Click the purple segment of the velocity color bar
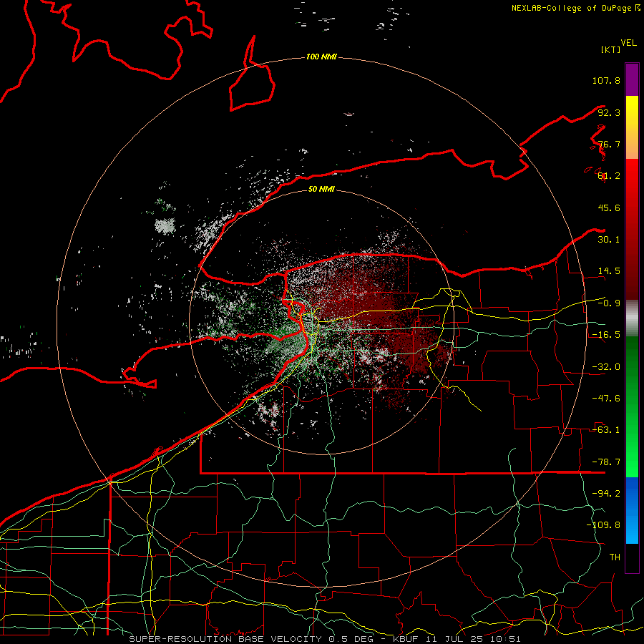The height and width of the screenshot is (644, 644). [632, 79]
